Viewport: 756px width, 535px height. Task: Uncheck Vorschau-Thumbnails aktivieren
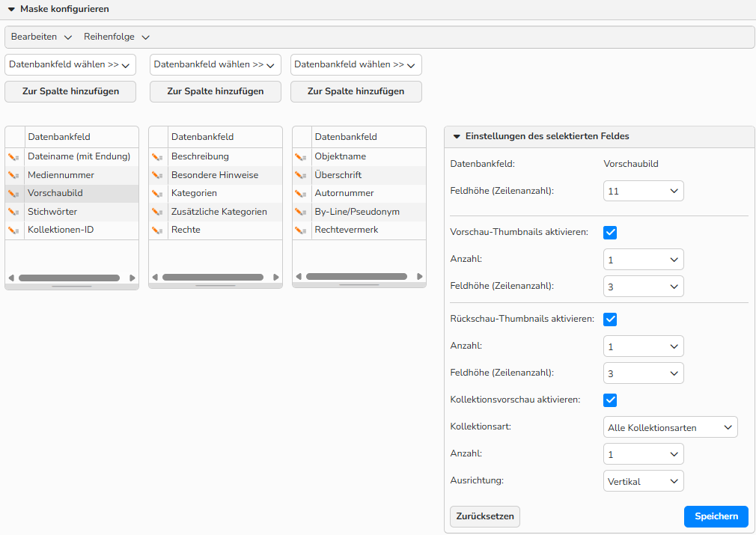point(610,232)
